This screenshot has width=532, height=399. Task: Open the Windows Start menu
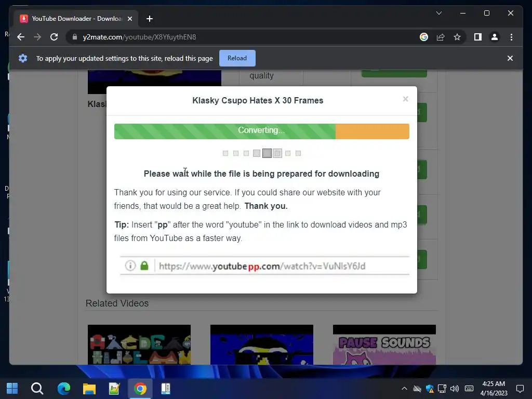[x=12, y=389]
